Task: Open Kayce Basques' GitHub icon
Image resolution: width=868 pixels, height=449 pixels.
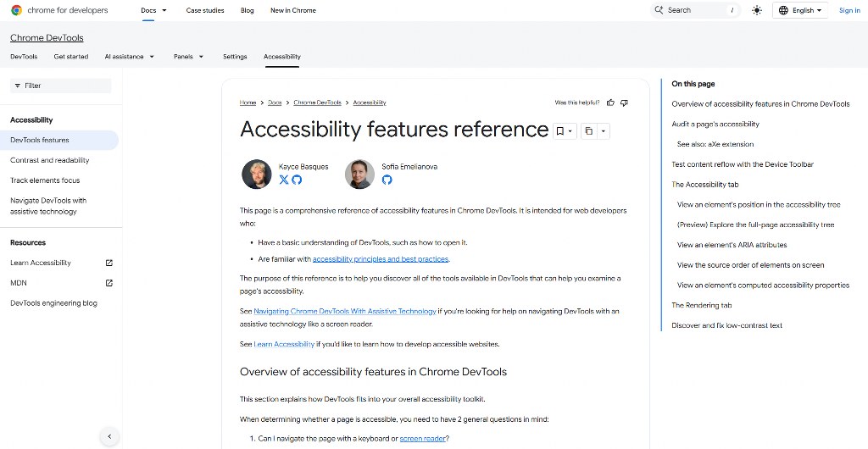Action: pyautogui.click(x=297, y=180)
